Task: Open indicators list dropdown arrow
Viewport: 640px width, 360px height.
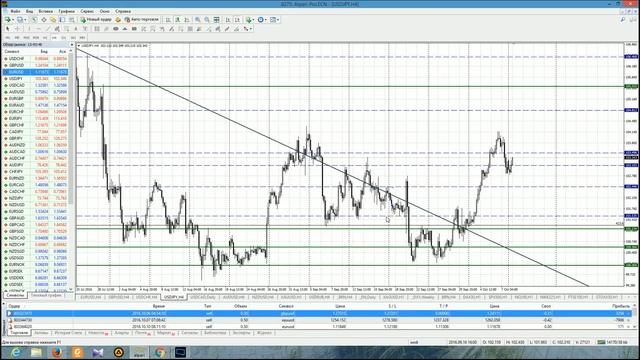Action: click(x=253, y=20)
